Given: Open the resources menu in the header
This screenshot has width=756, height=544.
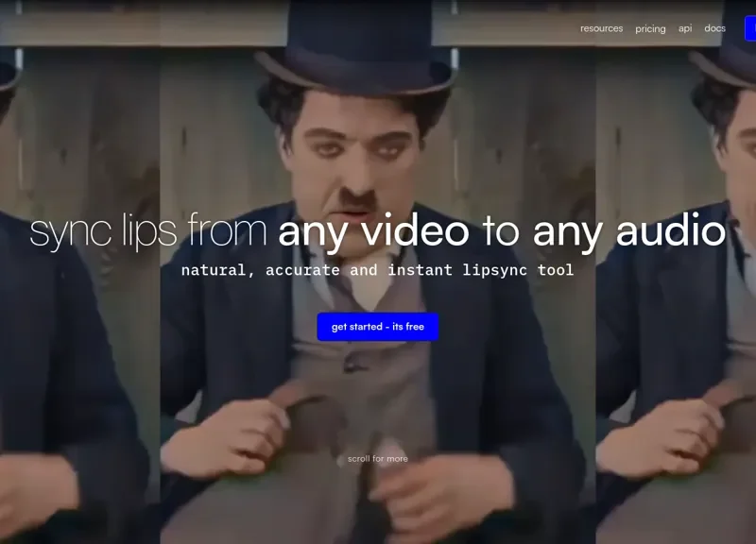Looking at the screenshot, I should click(601, 28).
